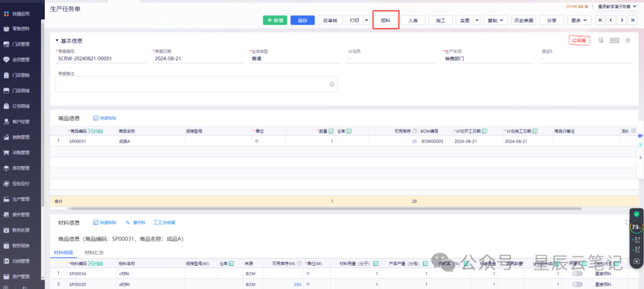This screenshot has height=289, width=644.
Task: Toggle the 产品产量（分母） column checkbox
Action: (426, 263)
